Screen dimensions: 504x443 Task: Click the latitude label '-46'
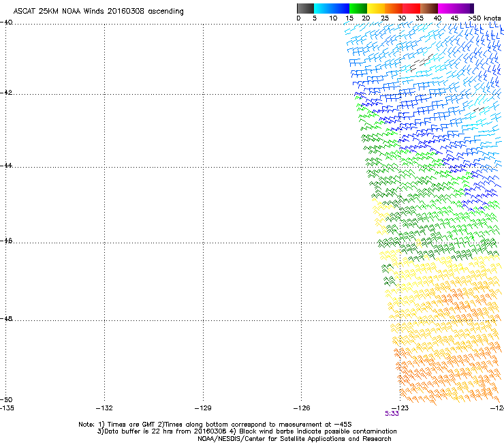[6, 241]
